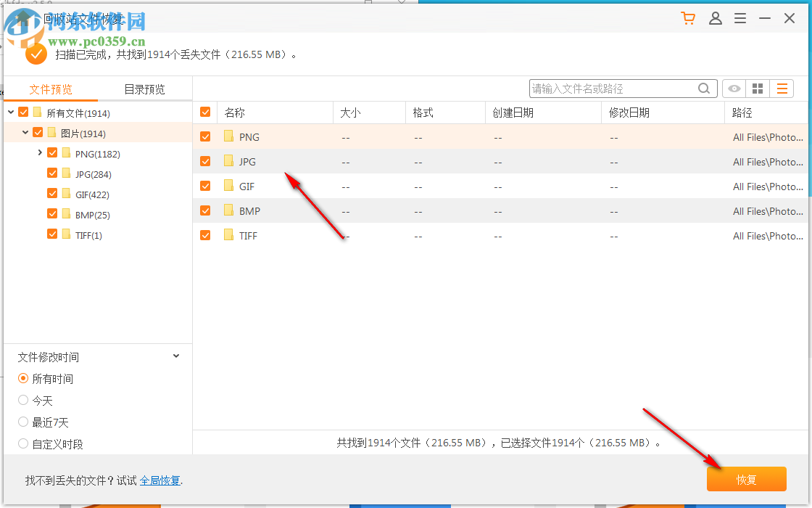Open the shopping cart in the title bar
The height and width of the screenshot is (508, 812).
(x=687, y=18)
